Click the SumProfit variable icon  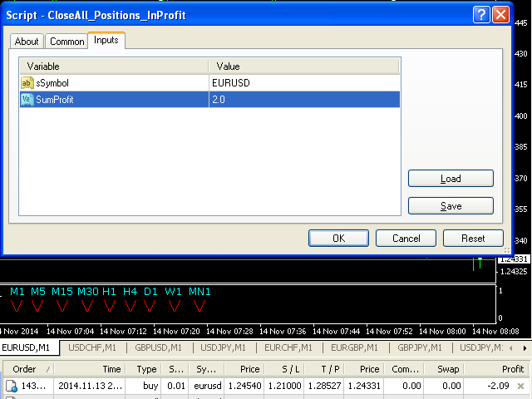(27, 100)
